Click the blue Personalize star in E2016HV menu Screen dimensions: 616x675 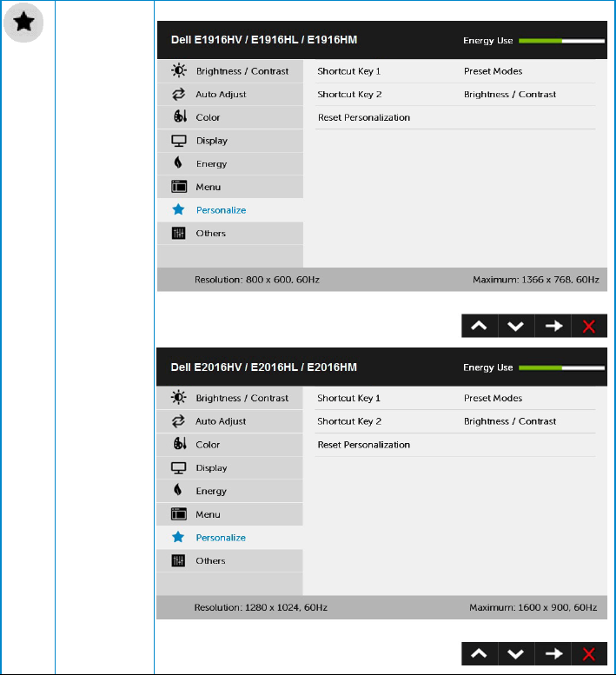(x=178, y=537)
